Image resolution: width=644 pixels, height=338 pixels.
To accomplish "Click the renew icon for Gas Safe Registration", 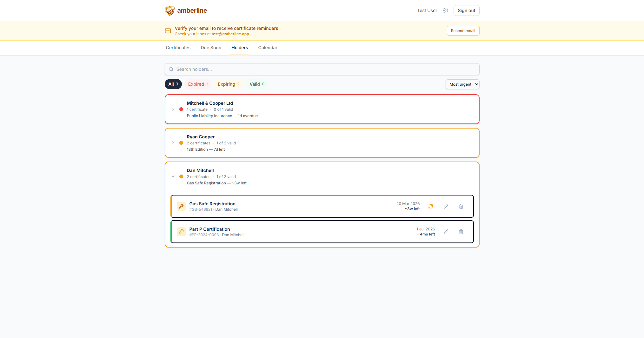I will click(431, 206).
